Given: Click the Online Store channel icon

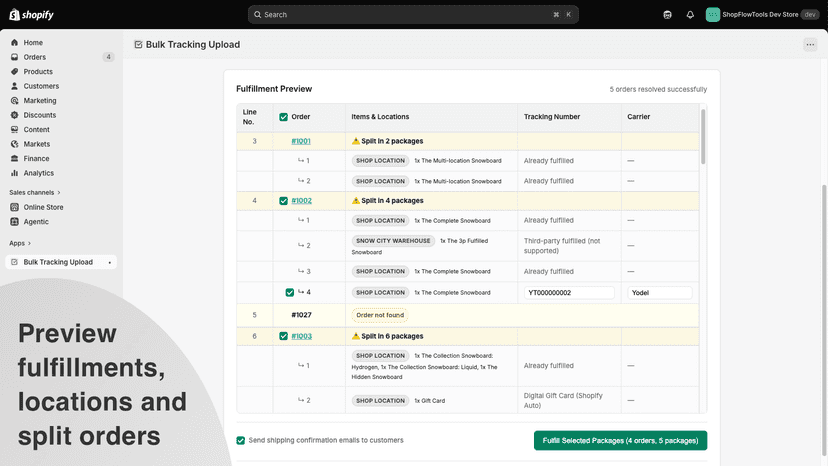Looking at the screenshot, I should (x=14, y=207).
